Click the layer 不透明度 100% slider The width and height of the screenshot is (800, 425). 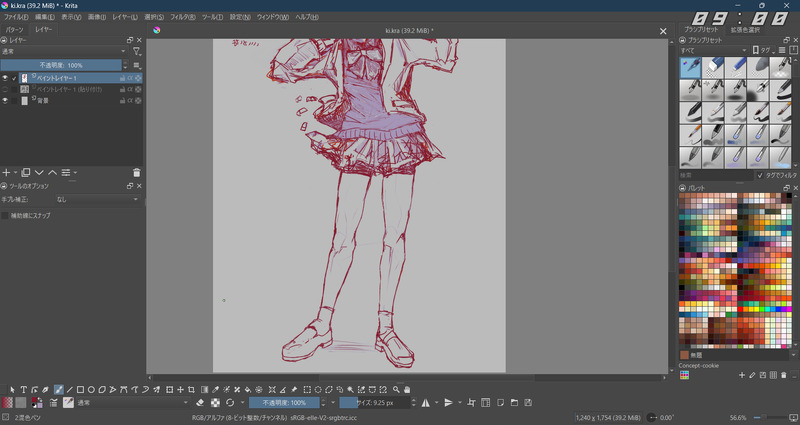62,64
